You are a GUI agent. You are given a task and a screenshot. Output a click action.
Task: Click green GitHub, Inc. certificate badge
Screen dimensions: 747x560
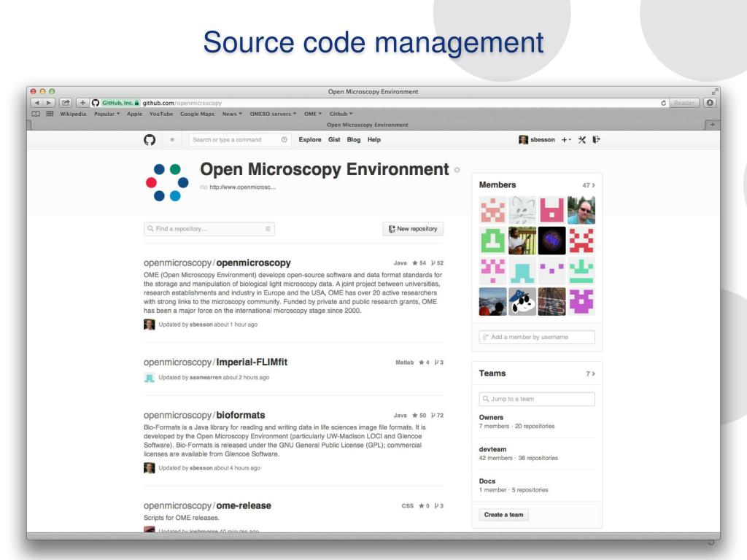click(x=120, y=103)
